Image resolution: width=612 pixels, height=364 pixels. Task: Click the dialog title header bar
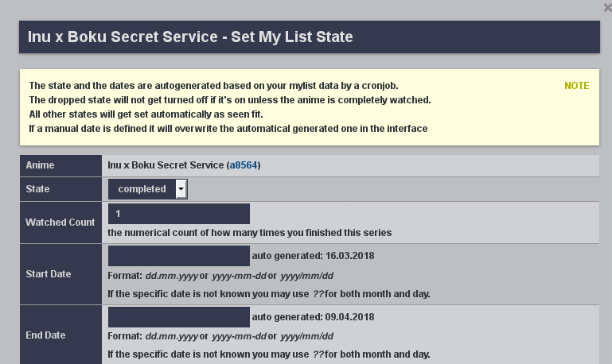click(x=309, y=37)
